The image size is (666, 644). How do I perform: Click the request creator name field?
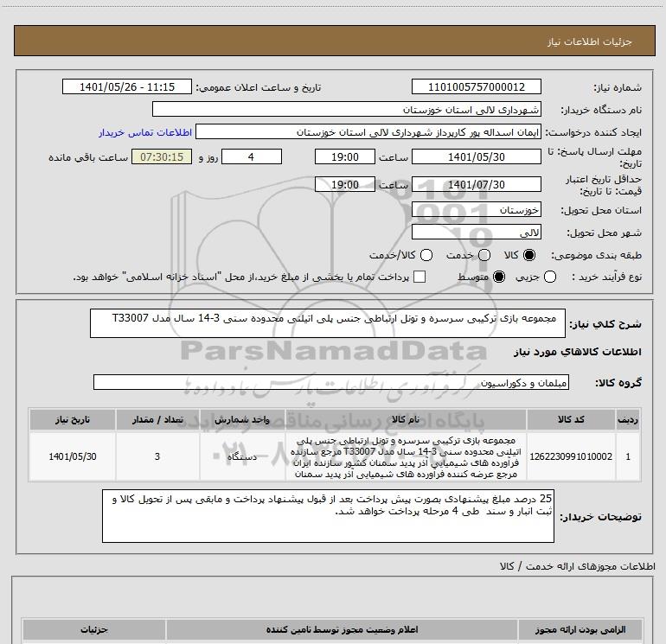[x=368, y=131]
